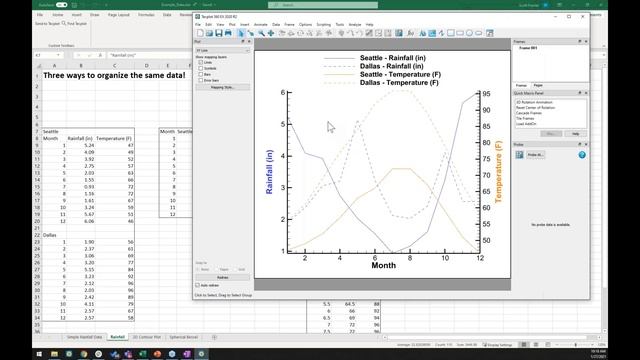This screenshot has width=640, height=360.
Task: Click the Create Frame tool icon
Action: [490, 33]
